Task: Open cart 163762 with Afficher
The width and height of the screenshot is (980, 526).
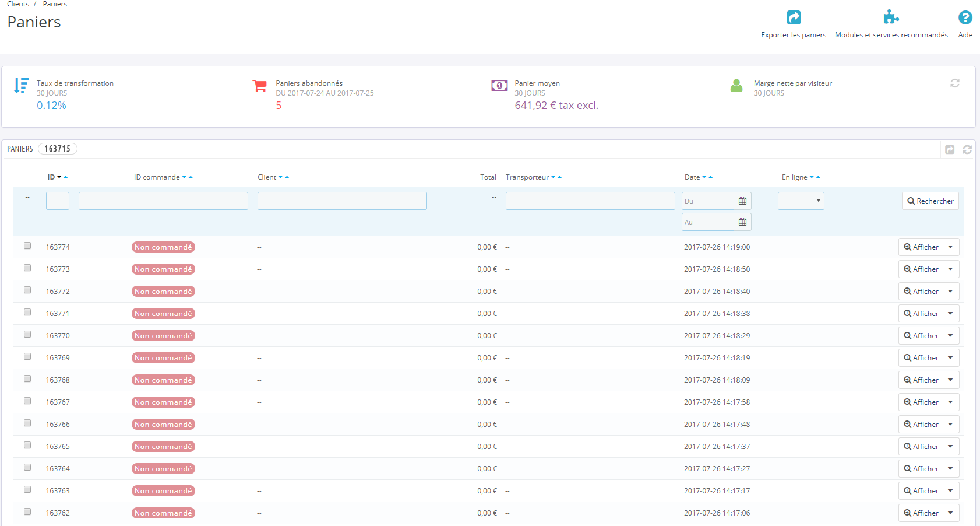Action: [x=921, y=513]
